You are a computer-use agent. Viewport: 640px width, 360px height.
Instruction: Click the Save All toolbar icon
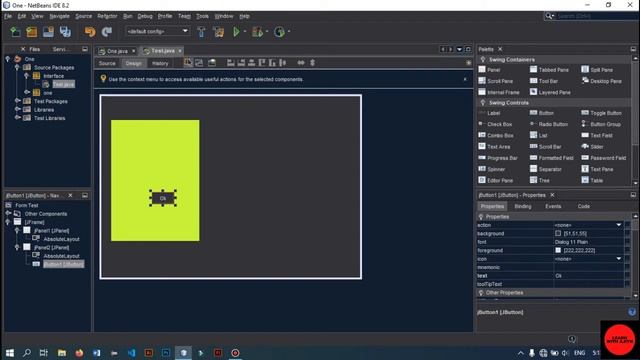65,32
